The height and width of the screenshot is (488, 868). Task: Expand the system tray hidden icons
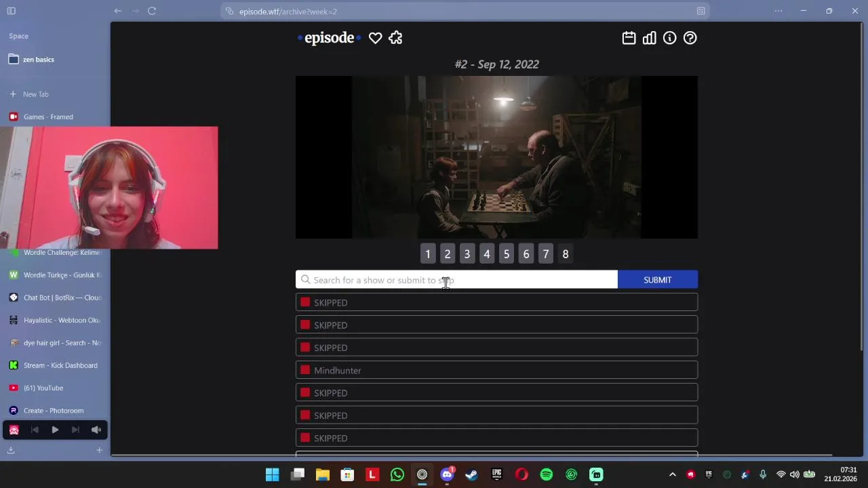(672, 474)
